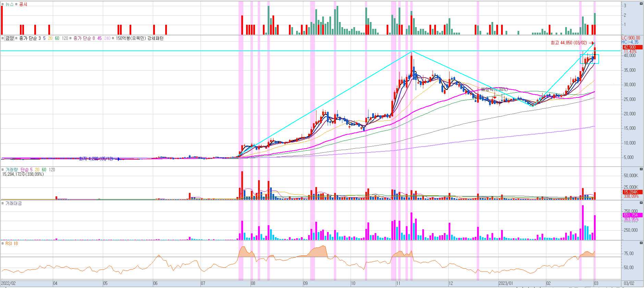Click the 11 month label on time axis
The image size is (644, 288).
point(398,284)
